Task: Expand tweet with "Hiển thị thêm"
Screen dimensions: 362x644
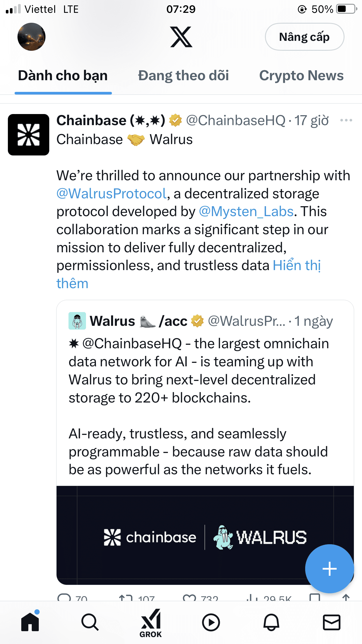Action: tap(297, 266)
